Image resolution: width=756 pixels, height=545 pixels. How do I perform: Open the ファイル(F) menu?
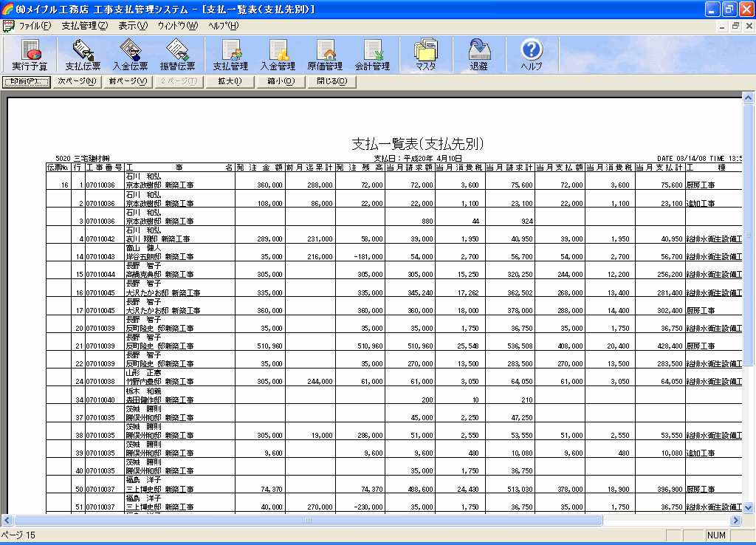pyautogui.click(x=34, y=26)
